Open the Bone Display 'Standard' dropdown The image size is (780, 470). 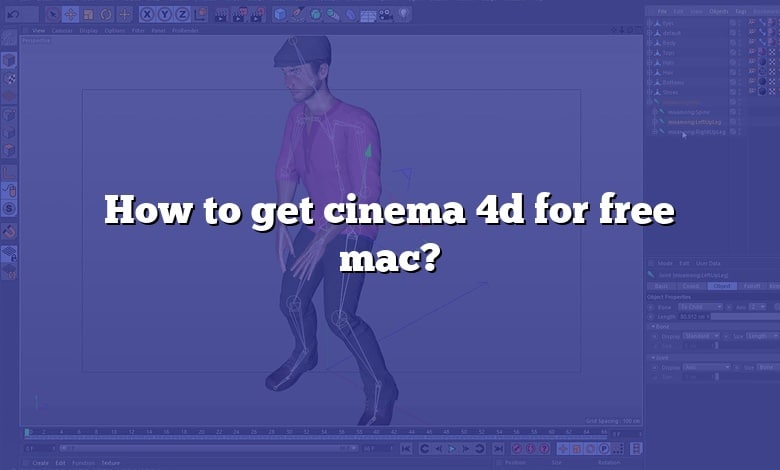point(701,336)
